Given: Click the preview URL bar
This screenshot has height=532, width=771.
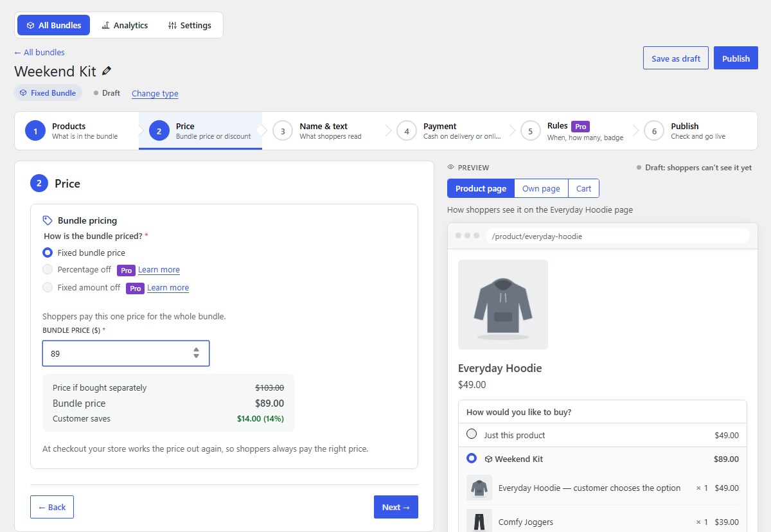Looking at the screenshot, I should coord(617,236).
